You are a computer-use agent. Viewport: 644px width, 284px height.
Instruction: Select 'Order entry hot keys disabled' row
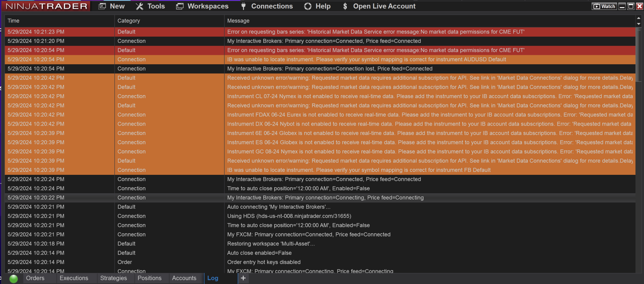tap(320, 262)
